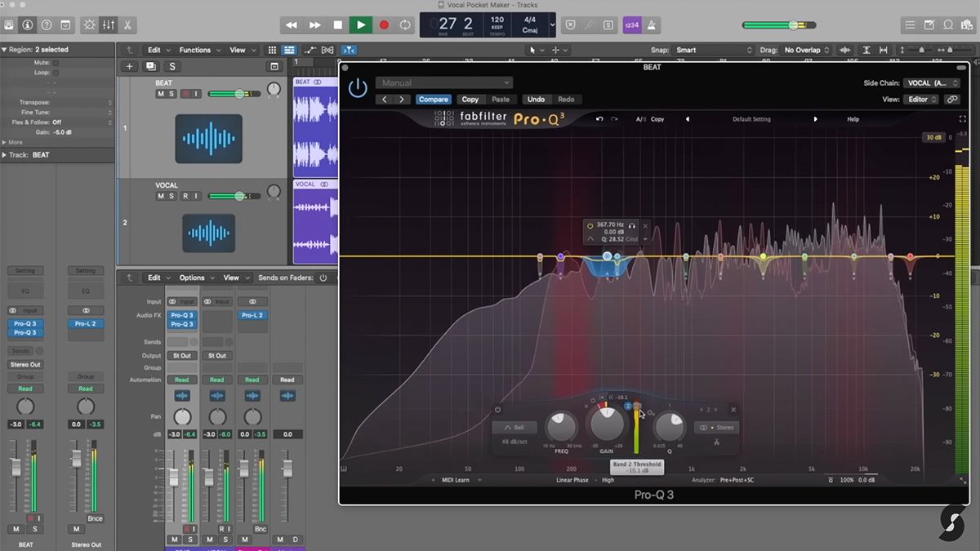The height and width of the screenshot is (551, 980).
Task: Click FabFilter's undo arrow icon
Action: click(x=599, y=119)
